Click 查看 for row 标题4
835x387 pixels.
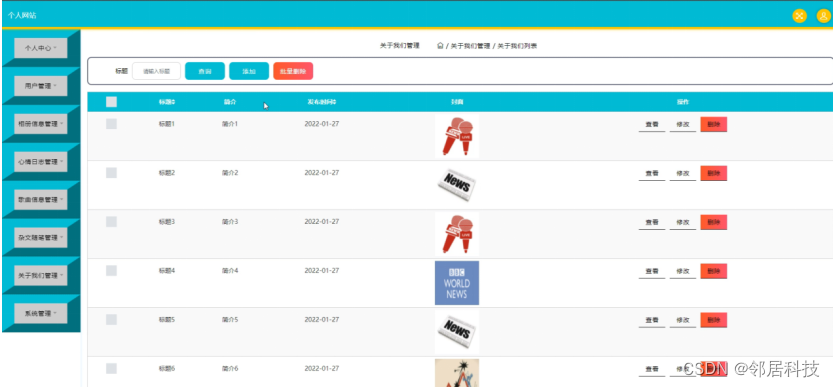coord(652,271)
